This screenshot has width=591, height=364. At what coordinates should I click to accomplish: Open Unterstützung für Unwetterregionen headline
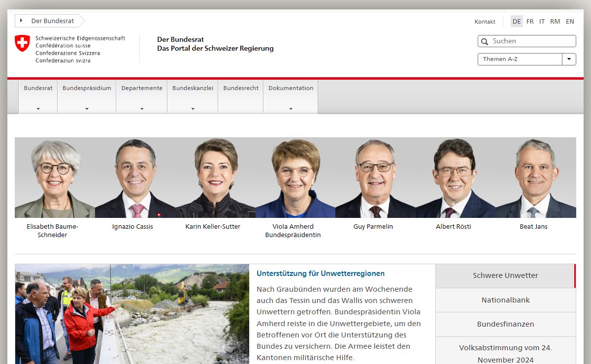click(x=320, y=273)
